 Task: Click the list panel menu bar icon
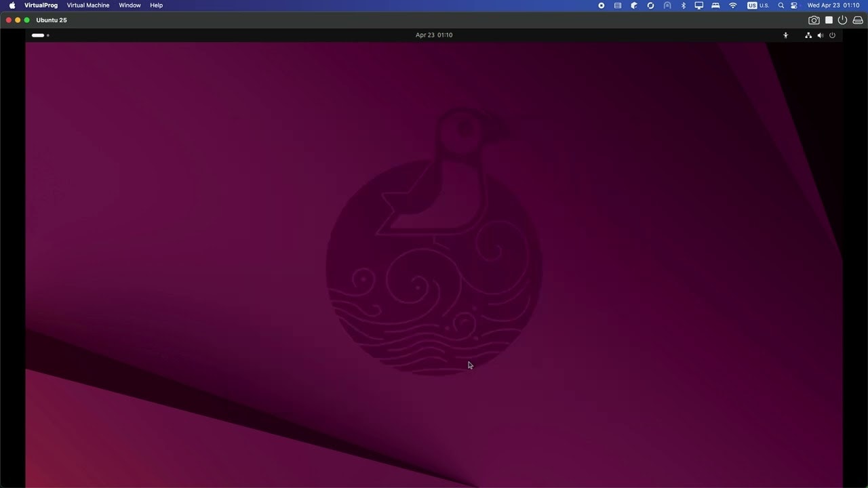point(618,5)
